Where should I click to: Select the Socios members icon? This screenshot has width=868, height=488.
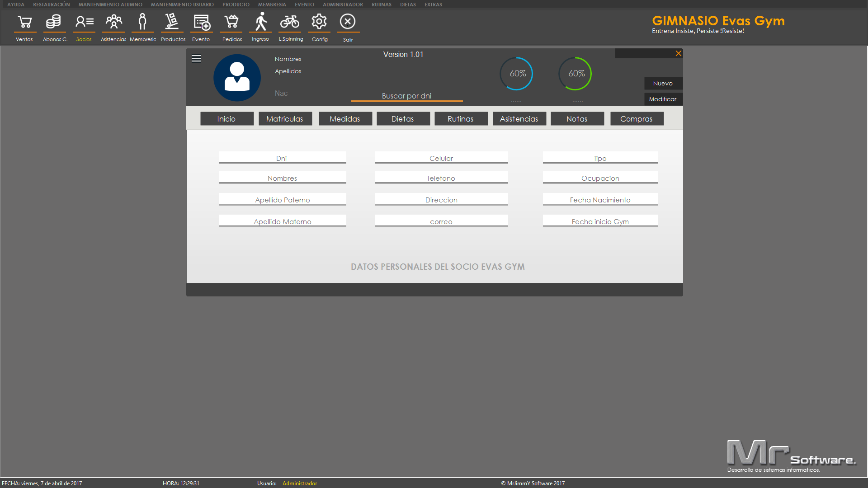click(84, 22)
